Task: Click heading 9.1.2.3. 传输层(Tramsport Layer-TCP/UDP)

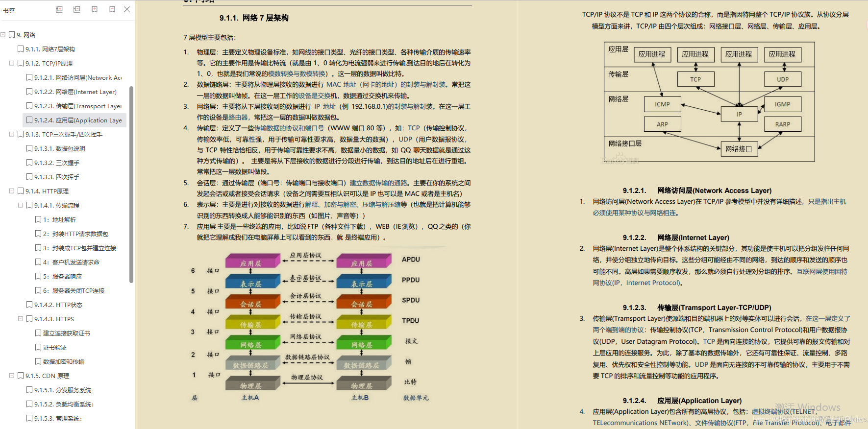Action: click(x=697, y=308)
